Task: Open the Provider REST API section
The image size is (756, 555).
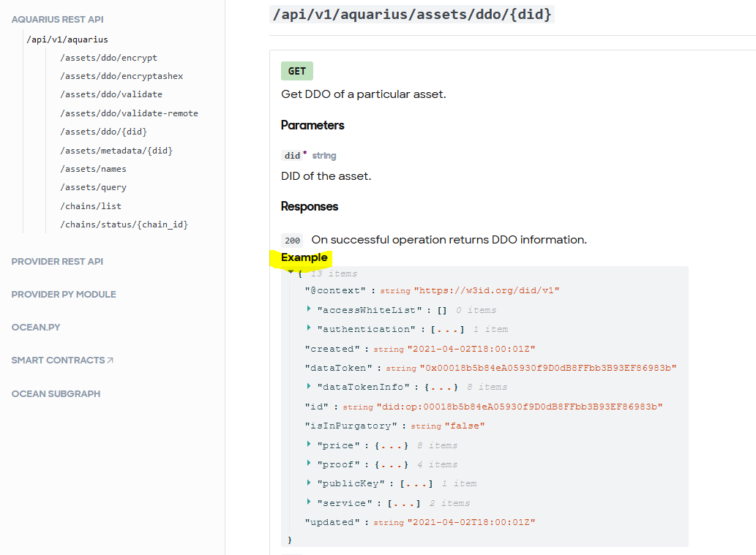Action: coord(57,262)
